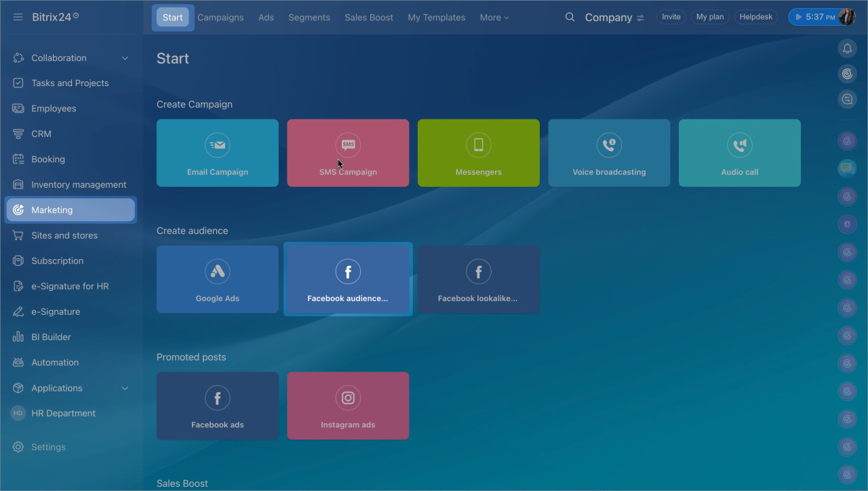This screenshot has width=868, height=491.
Task: Open CRM in the left sidebar
Action: [41, 134]
